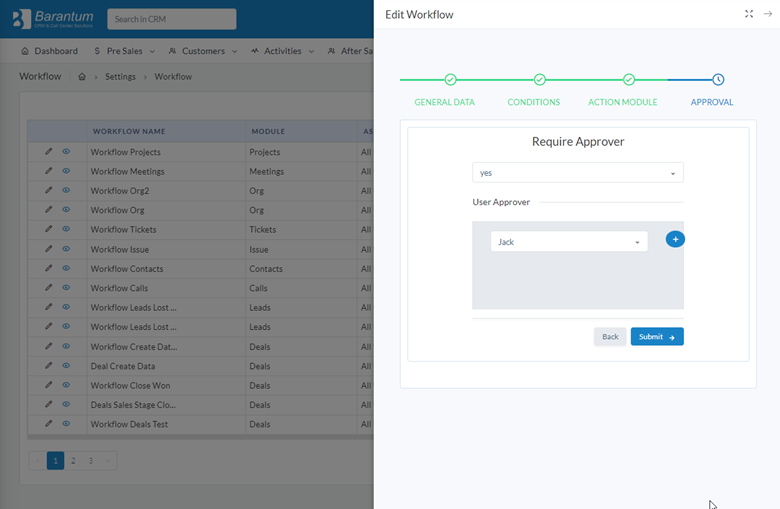Expand the Activities menu
Screen dimensions: 780x509
[283, 51]
